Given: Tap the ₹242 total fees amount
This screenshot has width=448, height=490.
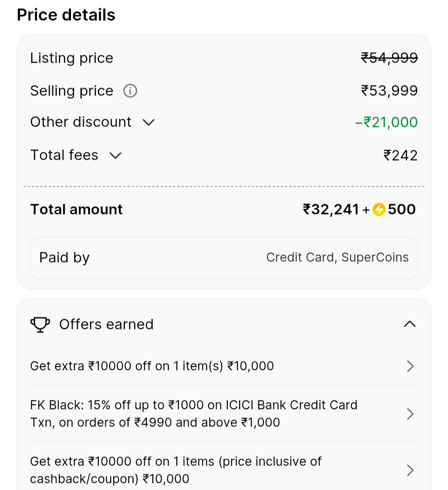Looking at the screenshot, I should [400, 156].
